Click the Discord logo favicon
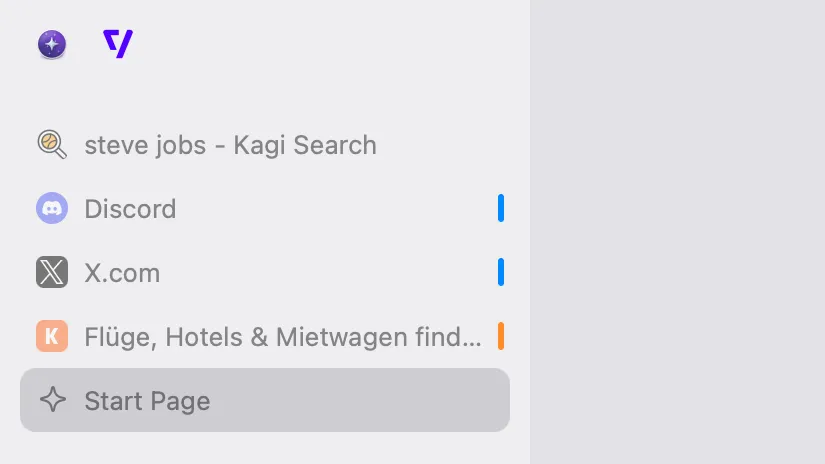This screenshot has width=825, height=464. (x=52, y=208)
